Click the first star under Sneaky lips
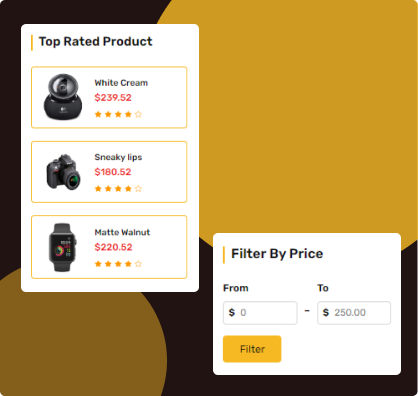This screenshot has height=396, width=418. [x=98, y=189]
